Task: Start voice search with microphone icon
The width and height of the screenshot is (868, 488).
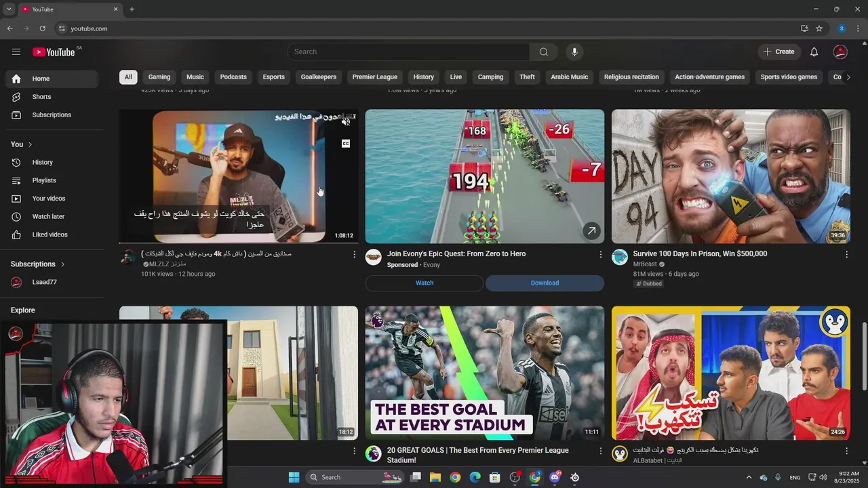Action: (574, 52)
